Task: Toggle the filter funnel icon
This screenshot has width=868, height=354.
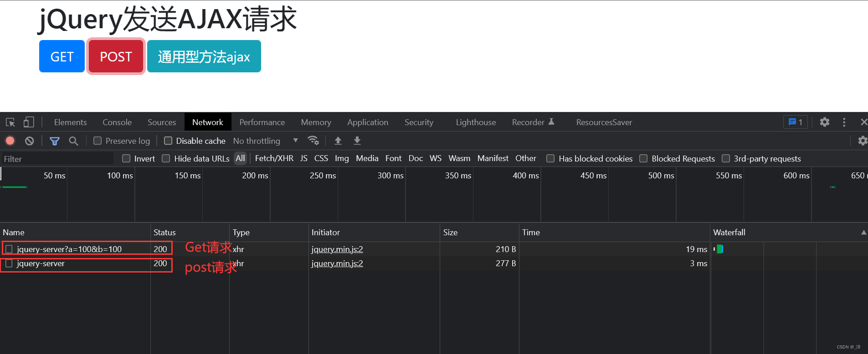Action: coord(55,141)
